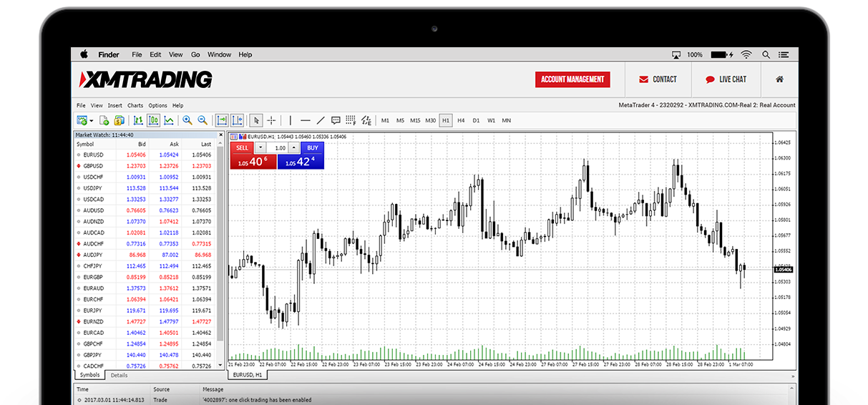Select the horizontal line drawing tool
The width and height of the screenshot is (868, 405).
click(306, 120)
